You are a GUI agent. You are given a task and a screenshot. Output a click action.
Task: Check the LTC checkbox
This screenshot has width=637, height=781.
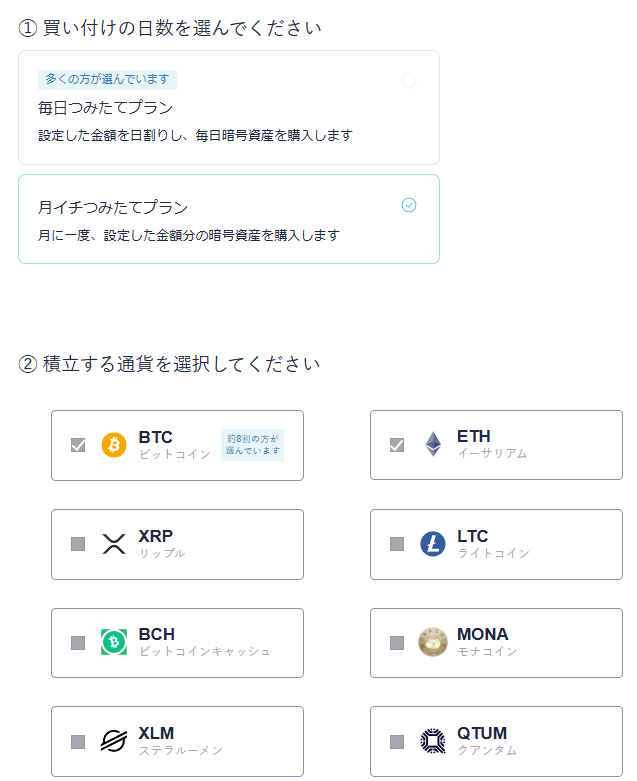[x=397, y=544]
